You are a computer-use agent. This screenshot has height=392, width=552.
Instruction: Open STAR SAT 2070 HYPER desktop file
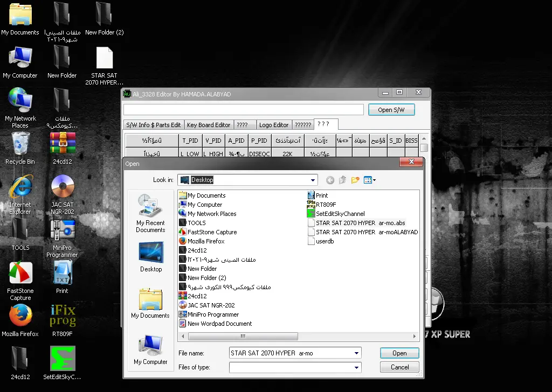(104, 66)
